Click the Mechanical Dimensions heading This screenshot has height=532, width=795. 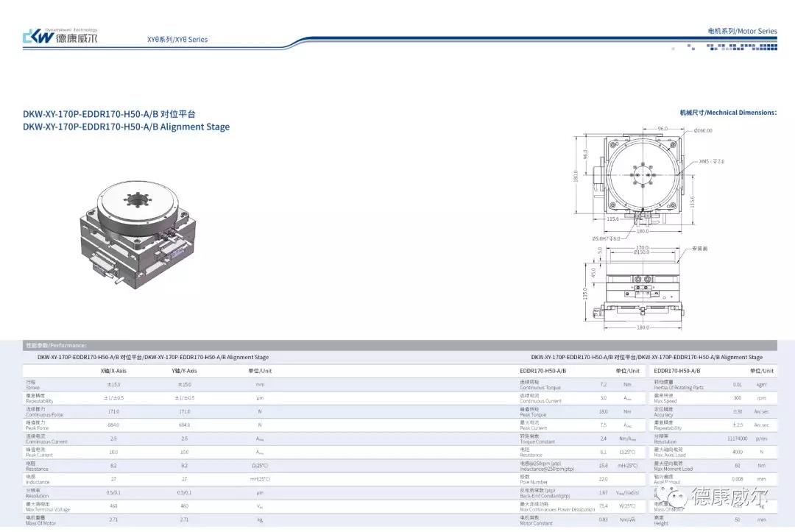[727, 113]
